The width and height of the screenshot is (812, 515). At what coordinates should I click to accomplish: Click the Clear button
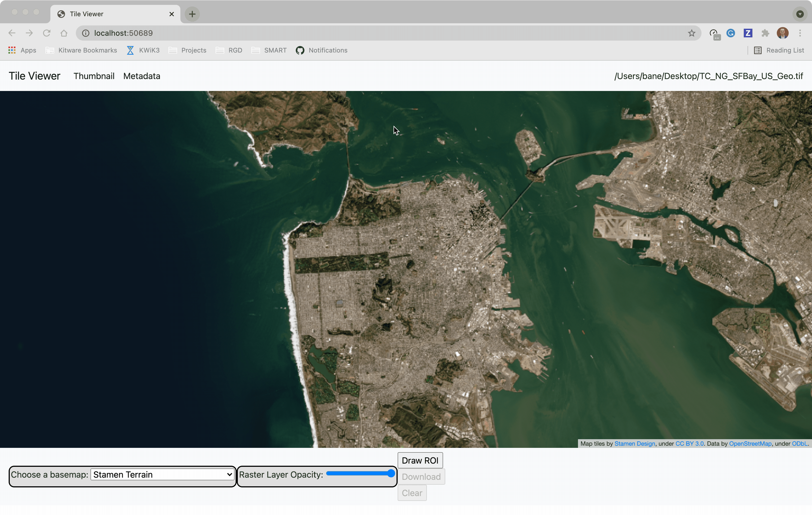point(412,493)
